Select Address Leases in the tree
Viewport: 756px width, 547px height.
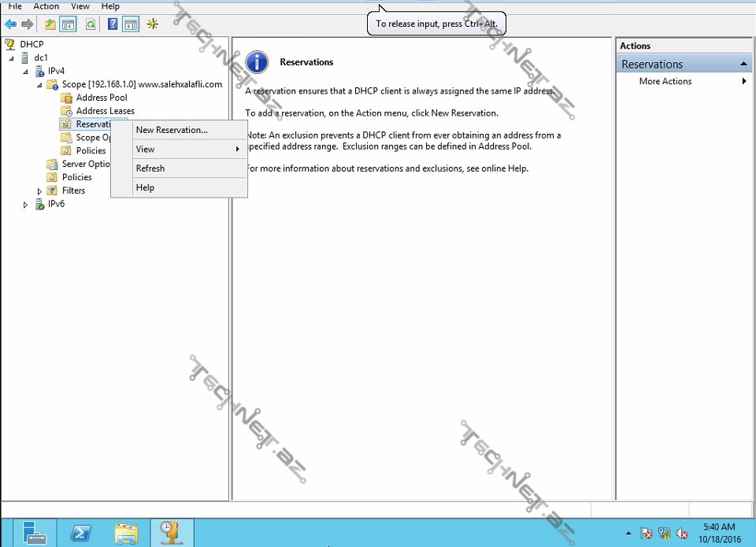click(105, 111)
